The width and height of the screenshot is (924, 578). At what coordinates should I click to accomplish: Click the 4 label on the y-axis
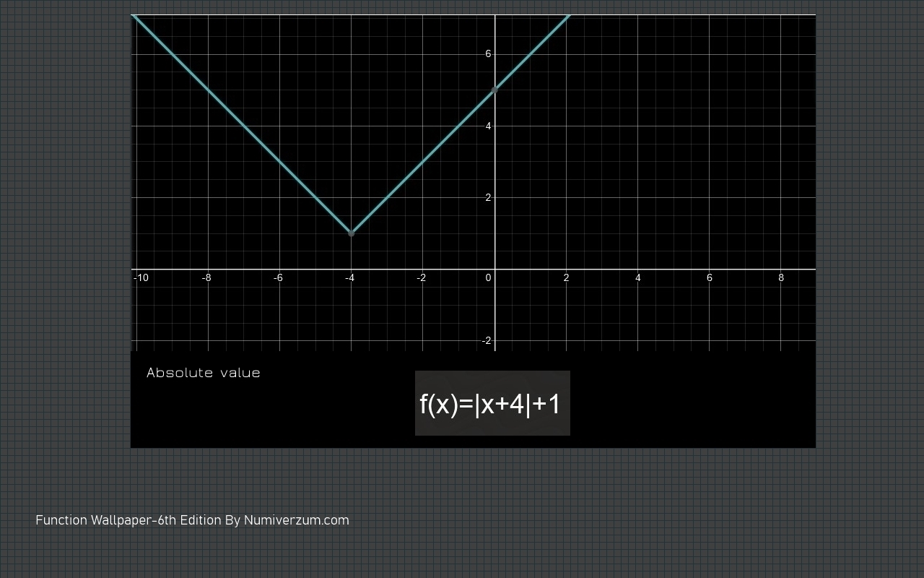488,126
